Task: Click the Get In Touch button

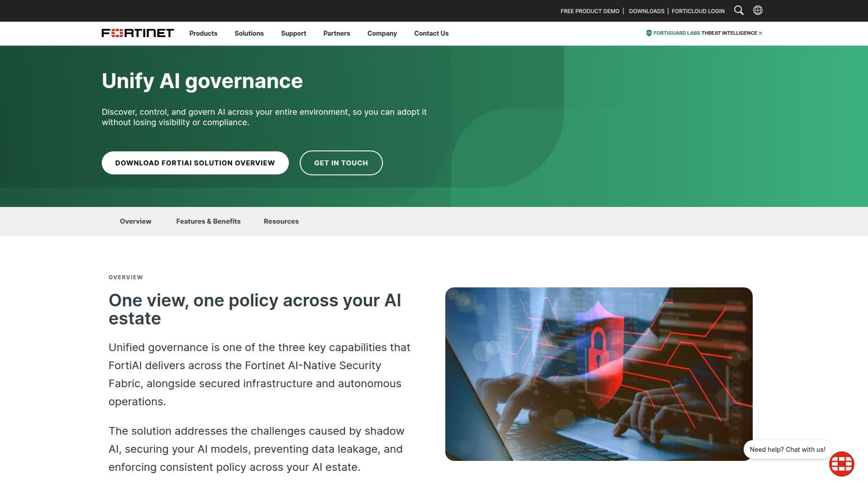Action: click(x=341, y=163)
